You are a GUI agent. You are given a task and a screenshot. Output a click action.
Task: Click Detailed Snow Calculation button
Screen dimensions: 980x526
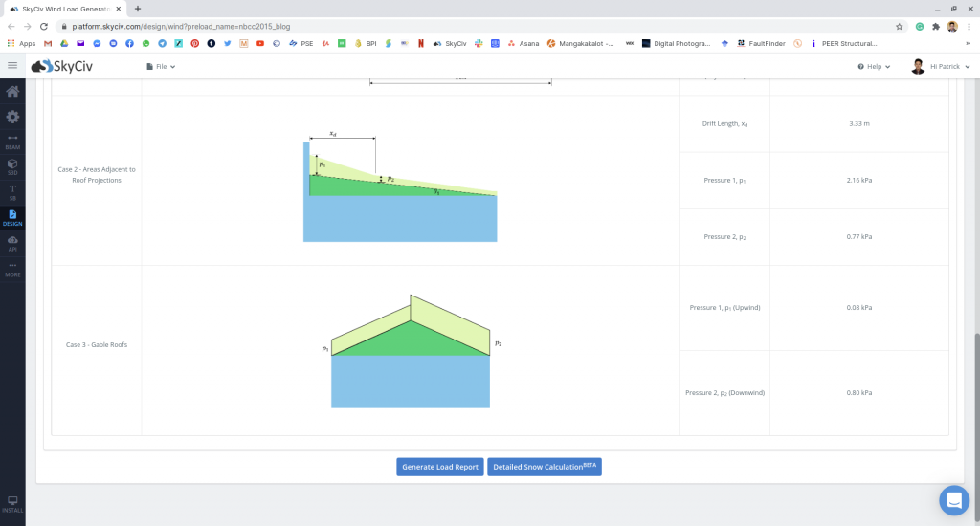(544, 467)
